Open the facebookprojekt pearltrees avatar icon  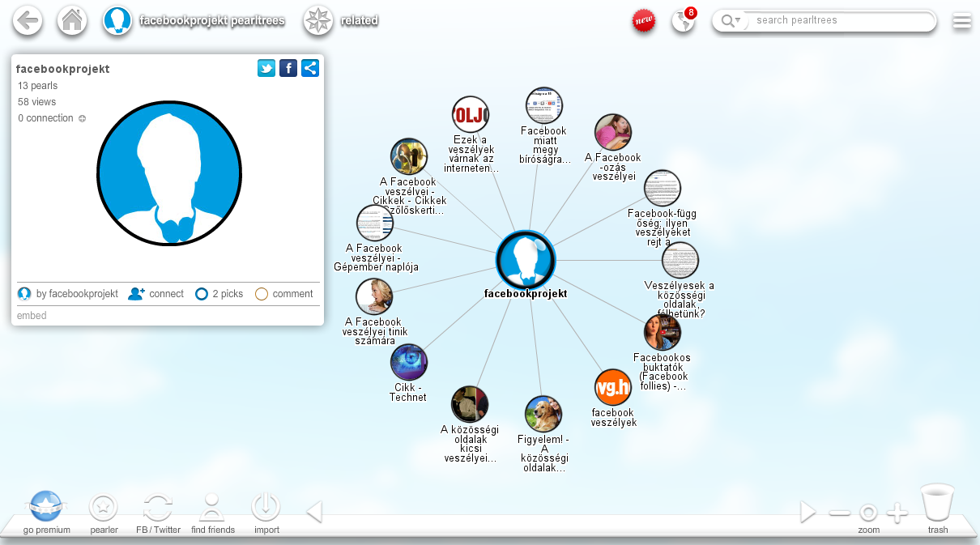[x=117, y=20]
